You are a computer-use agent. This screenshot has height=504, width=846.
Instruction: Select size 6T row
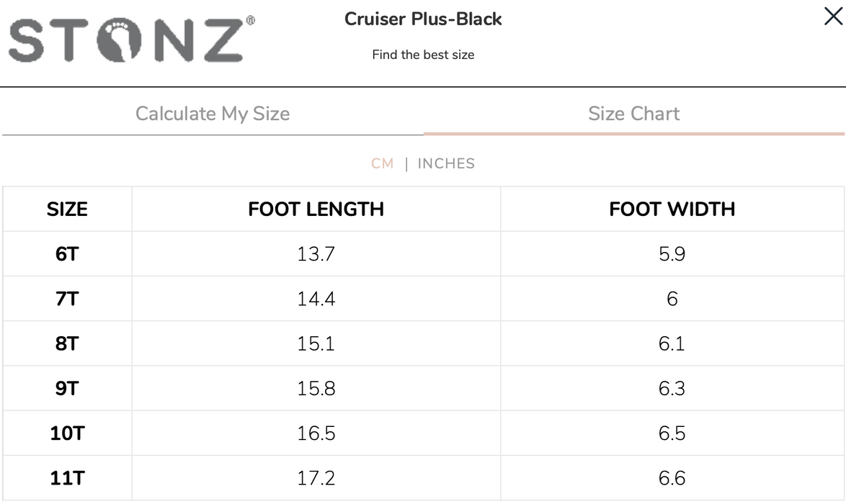click(x=67, y=254)
